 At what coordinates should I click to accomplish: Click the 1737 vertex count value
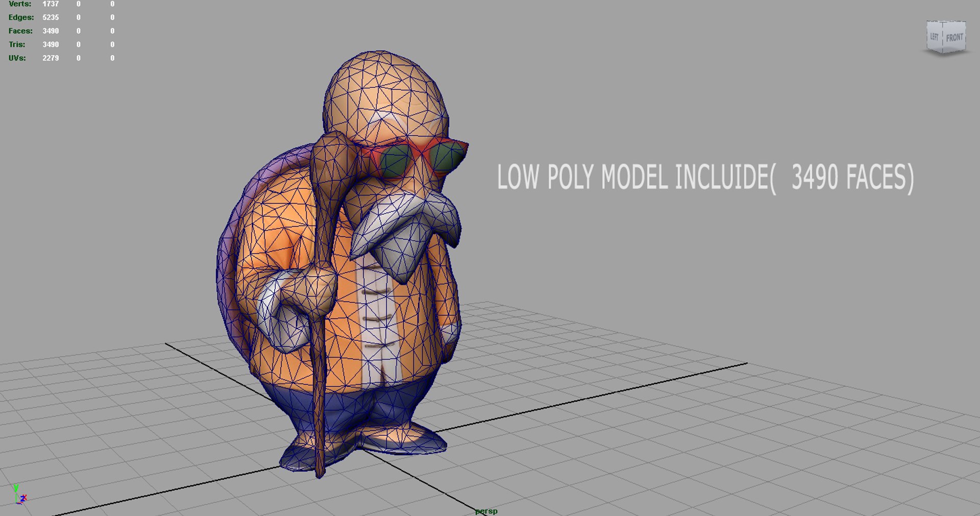pyautogui.click(x=51, y=4)
